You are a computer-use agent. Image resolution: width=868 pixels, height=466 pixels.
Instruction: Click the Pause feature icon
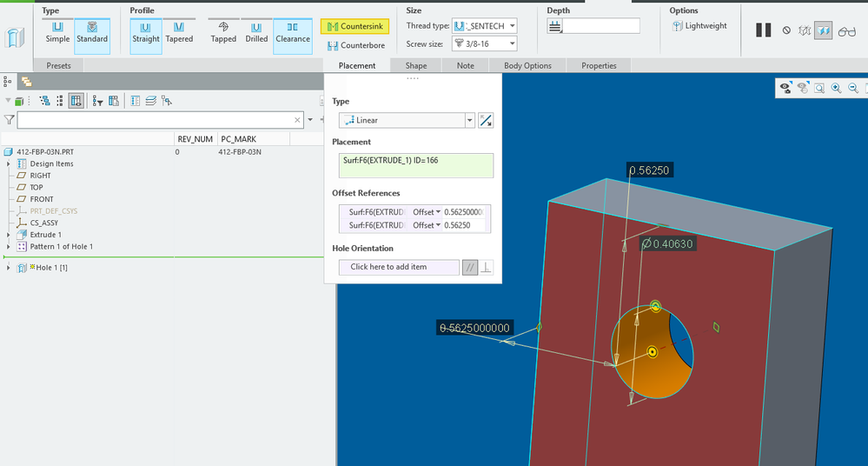pyautogui.click(x=763, y=30)
